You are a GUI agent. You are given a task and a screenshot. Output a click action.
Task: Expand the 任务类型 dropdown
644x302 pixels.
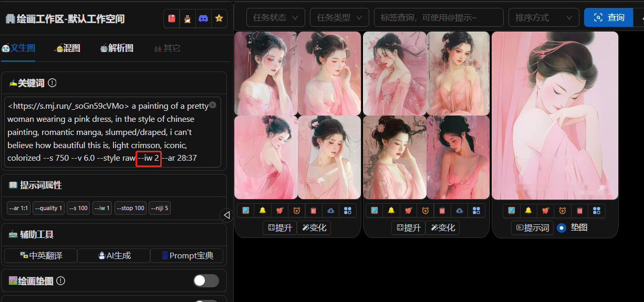click(339, 17)
